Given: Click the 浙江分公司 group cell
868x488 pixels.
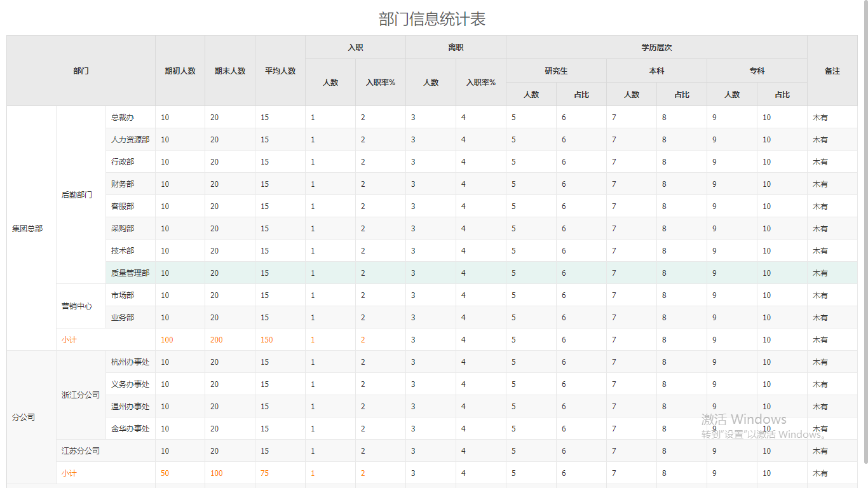Looking at the screenshot, I should point(81,395).
